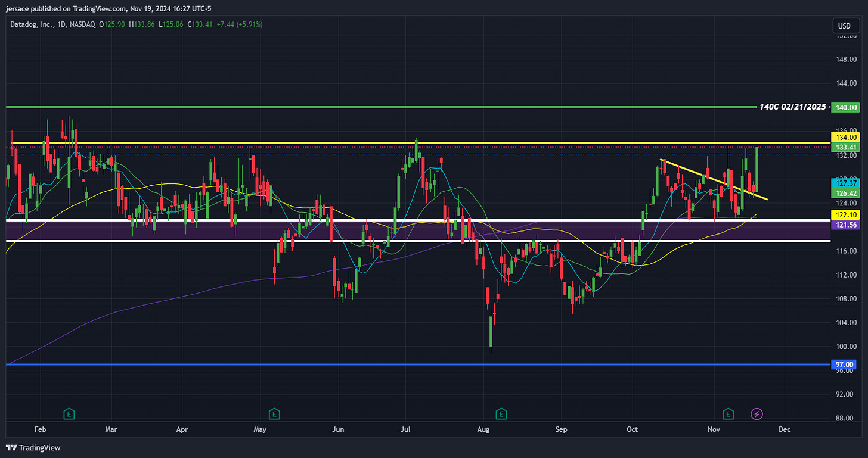The image size is (868, 458).
Task: Click the yellow 122.10 indicator value label
Action: tap(847, 214)
